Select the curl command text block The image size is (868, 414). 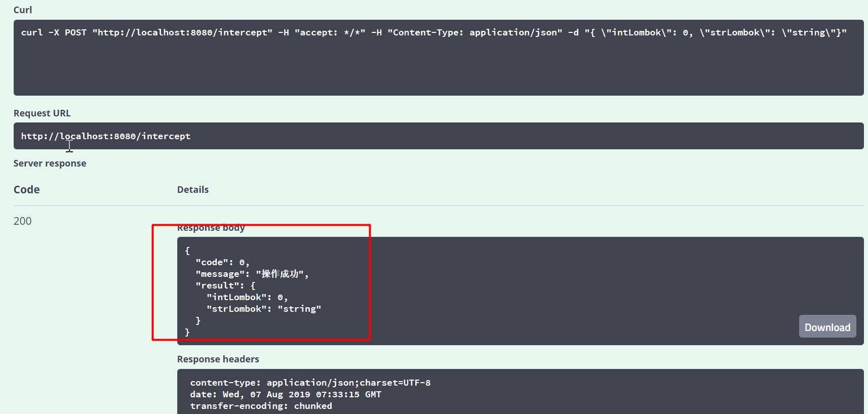[439, 58]
